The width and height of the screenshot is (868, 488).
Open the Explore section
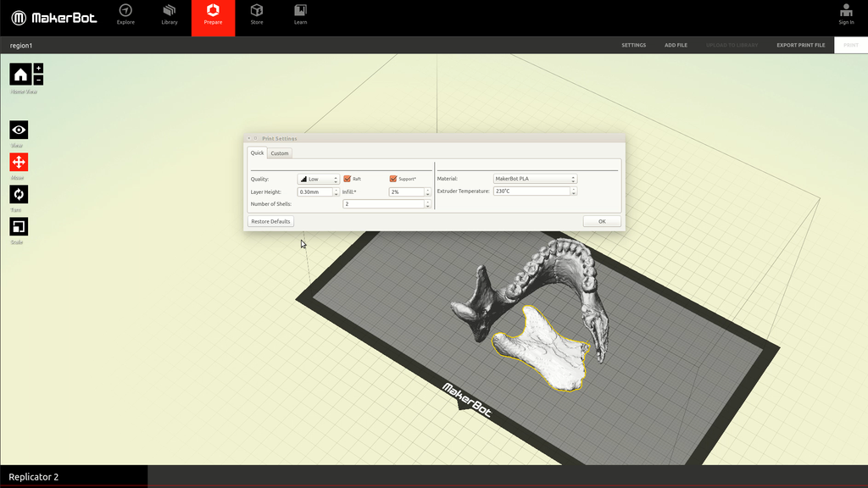point(125,14)
